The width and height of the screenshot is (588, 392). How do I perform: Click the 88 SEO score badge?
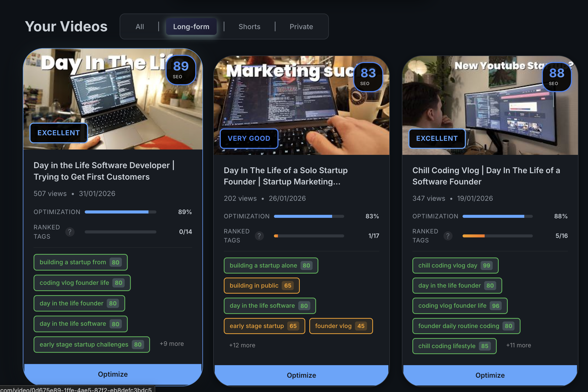point(556,77)
